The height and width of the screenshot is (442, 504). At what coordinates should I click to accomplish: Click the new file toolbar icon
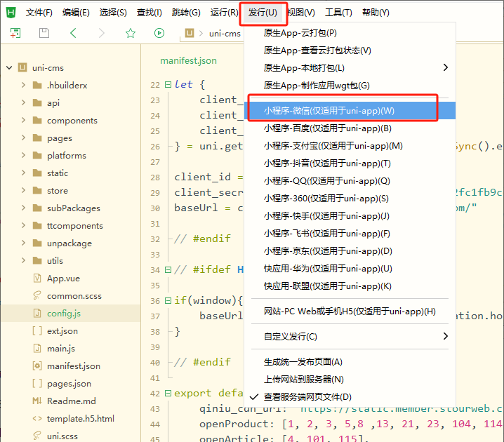(x=15, y=33)
